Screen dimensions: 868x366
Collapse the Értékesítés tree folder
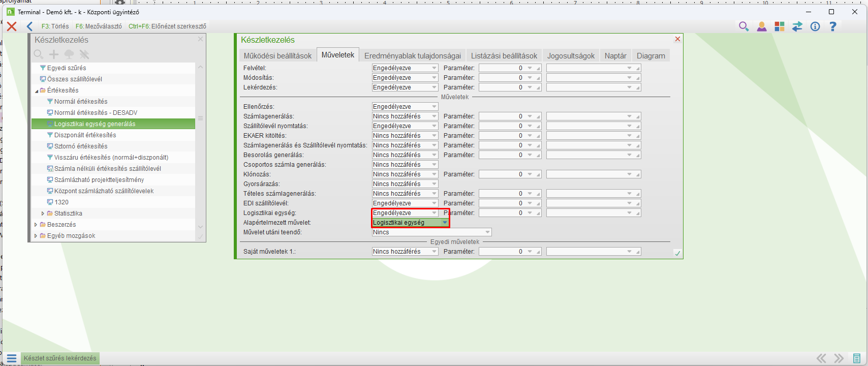pos(36,90)
